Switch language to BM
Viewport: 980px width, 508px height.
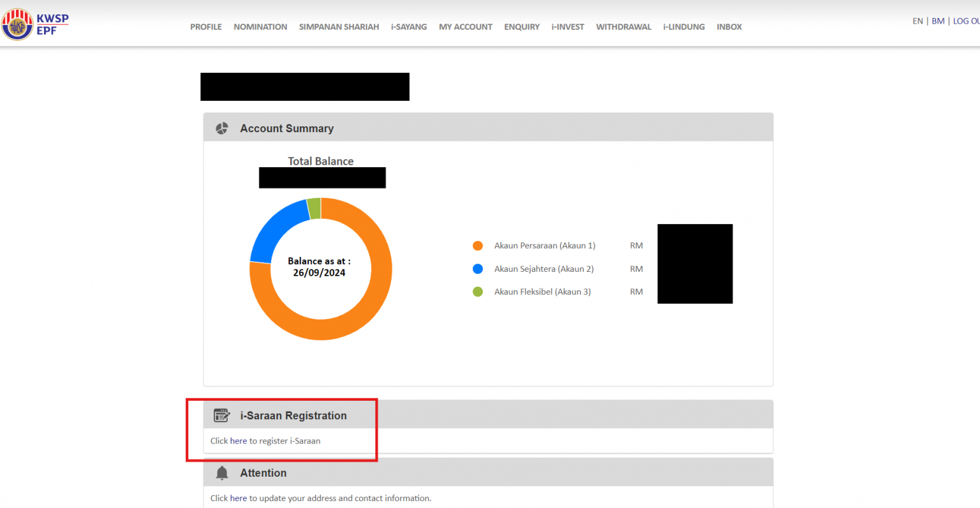[x=938, y=20]
